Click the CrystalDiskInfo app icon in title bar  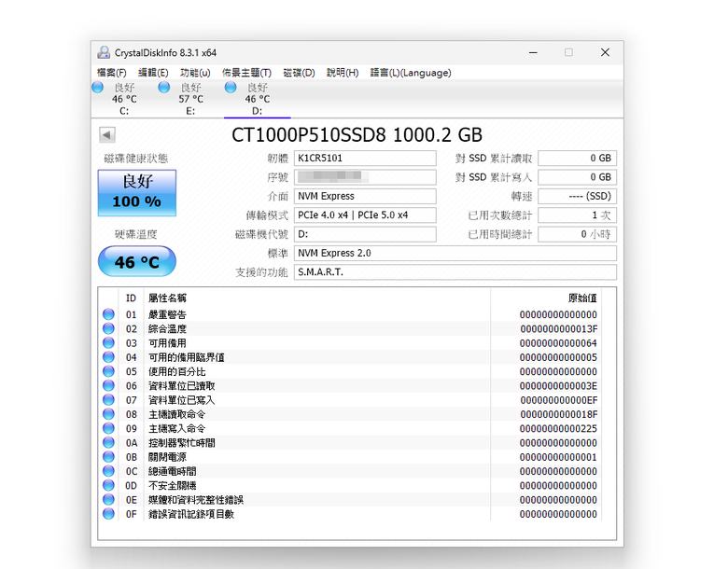point(104,52)
